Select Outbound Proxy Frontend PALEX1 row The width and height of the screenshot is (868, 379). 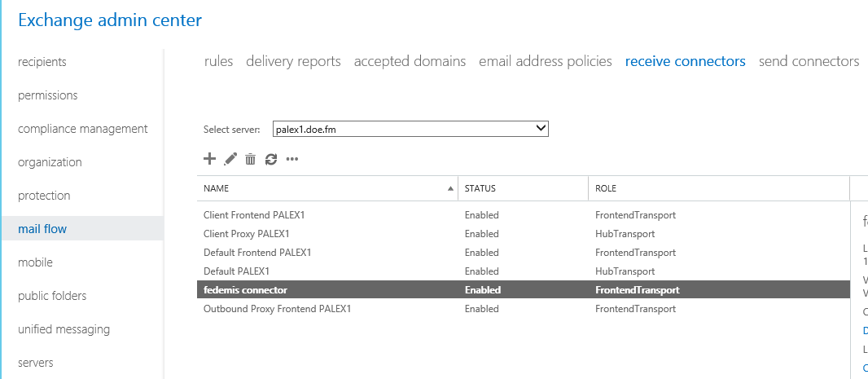pyautogui.click(x=277, y=309)
